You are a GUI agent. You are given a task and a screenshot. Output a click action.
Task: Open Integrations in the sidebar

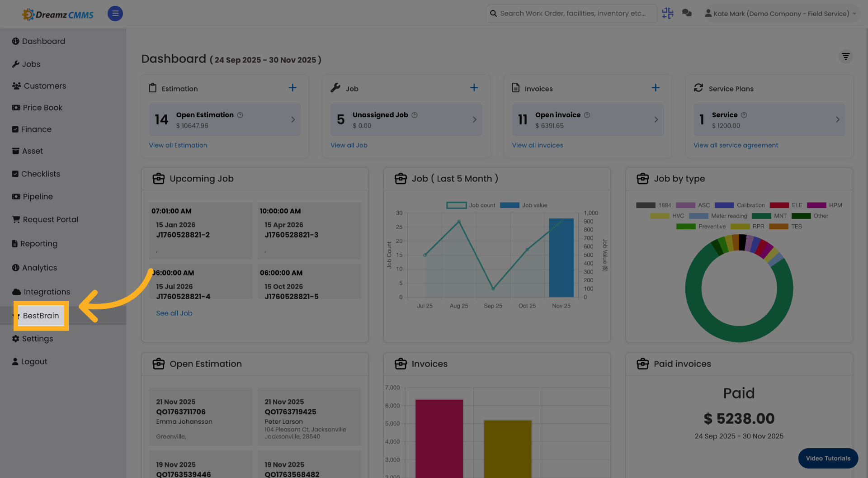[41, 292]
